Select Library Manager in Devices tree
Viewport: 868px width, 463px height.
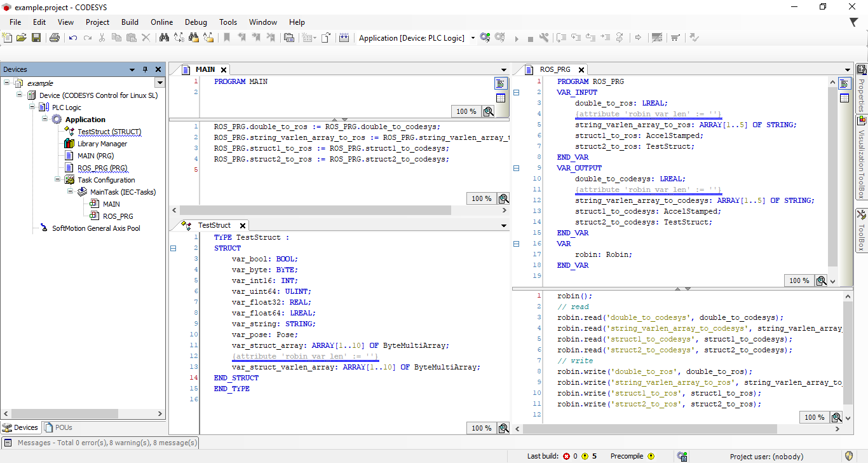pos(102,144)
